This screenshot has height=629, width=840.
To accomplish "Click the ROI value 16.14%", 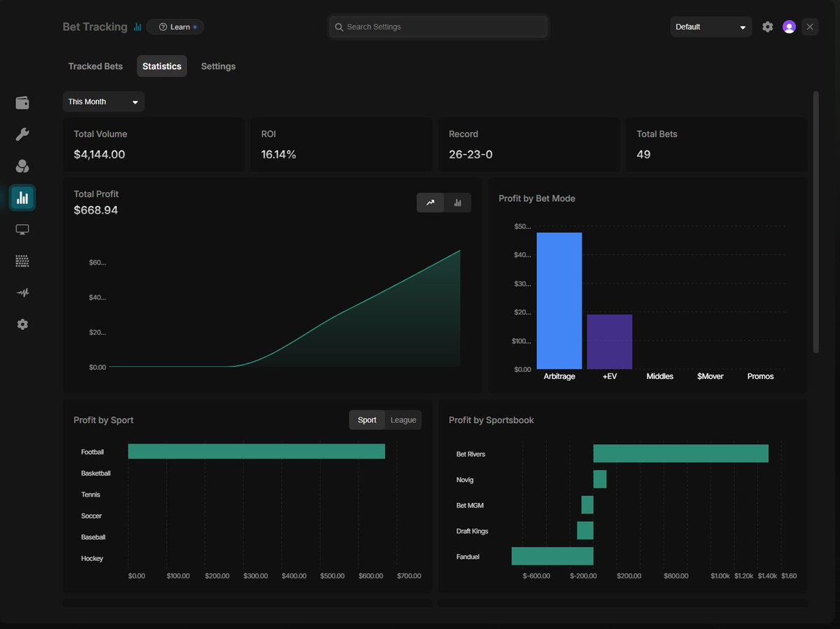I will coord(279,154).
